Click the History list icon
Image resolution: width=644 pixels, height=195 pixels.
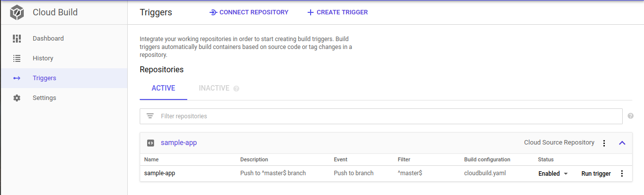coord(17,58)
